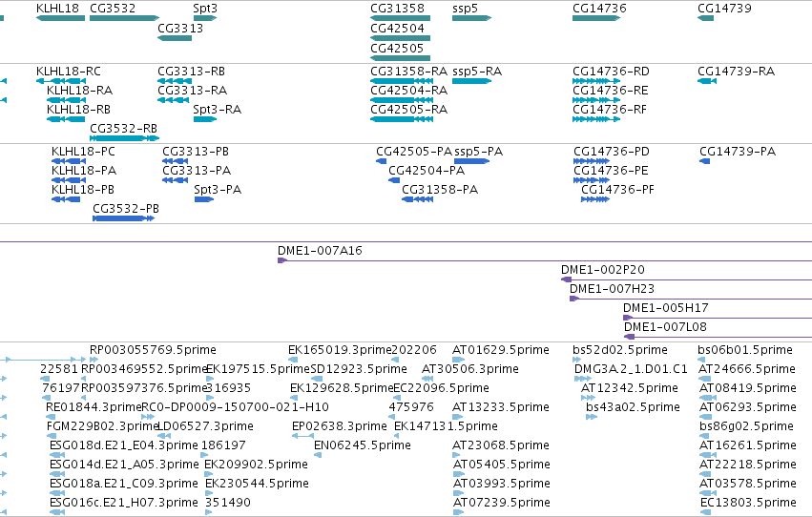Select the RP003055769.5prime EST
This screenshot has width=812, height=517.
coord(94,360)
